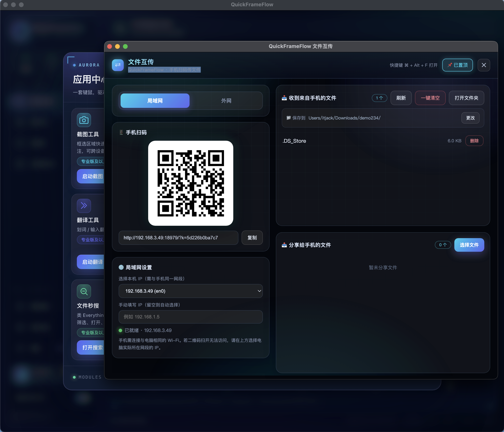Close the file transfer panel with the X button
The width and height of the screenshot is (504, 432).
click(484, 65)
